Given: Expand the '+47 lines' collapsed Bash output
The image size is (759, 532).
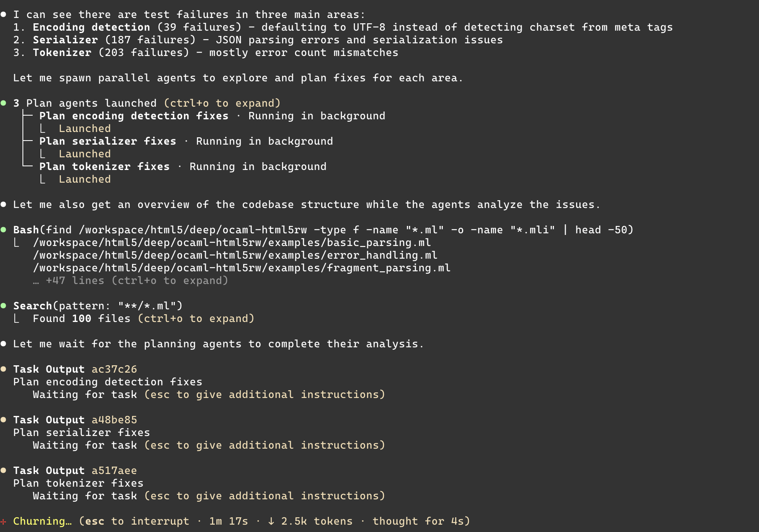Looking at the screenshot, I should click(136, 281).
